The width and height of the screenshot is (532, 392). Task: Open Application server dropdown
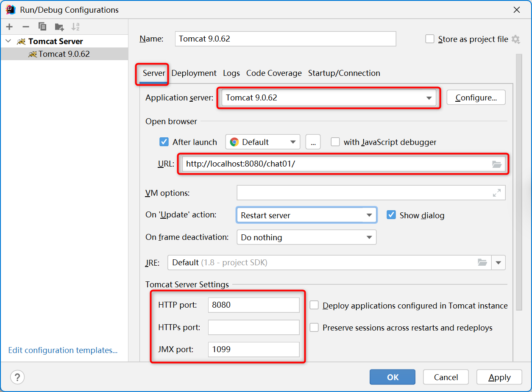click(329, 98)
